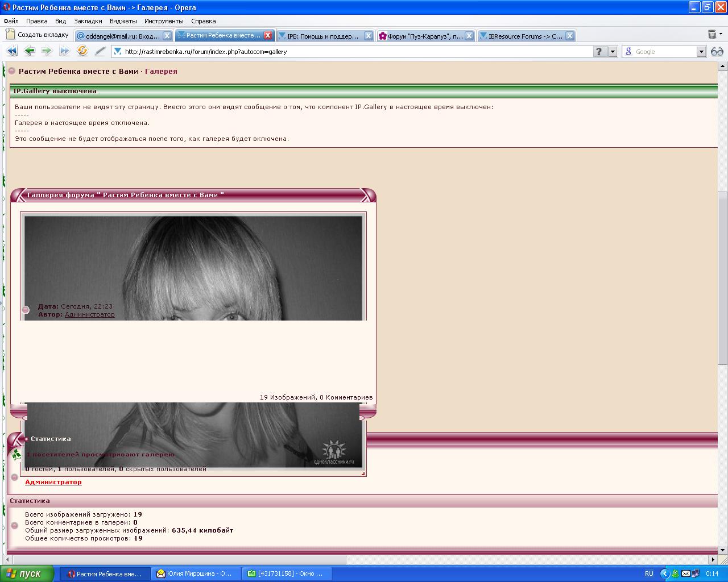728x582 pixels.
Task: Open the Юлия Мирошина taskbar window
Action: (196, 573)
